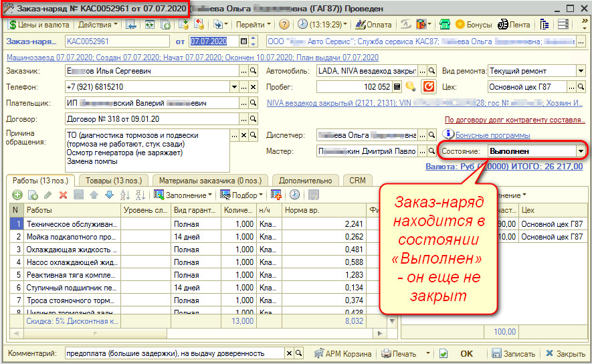Image resolution: width=592 pixels, height=364 pixels.
Task: Move the row down with blue arrow icon
Action: (x=110, y=195)
